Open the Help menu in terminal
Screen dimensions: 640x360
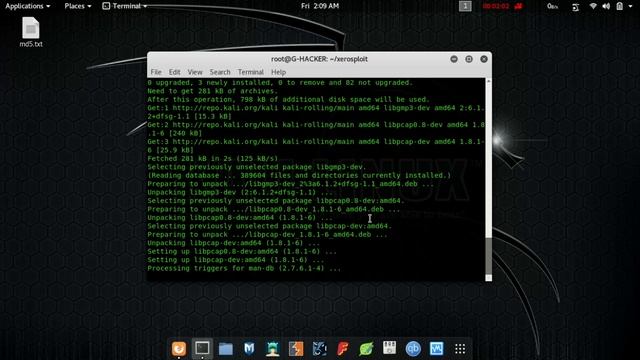pos(278,72)
